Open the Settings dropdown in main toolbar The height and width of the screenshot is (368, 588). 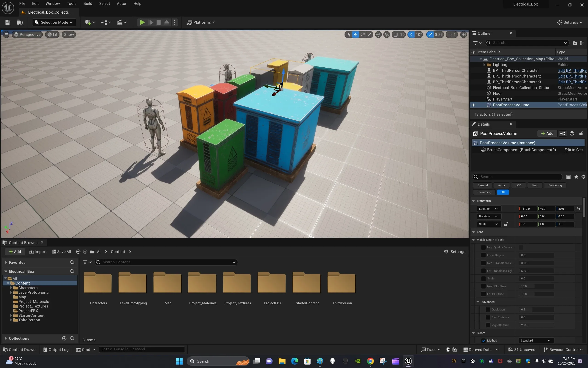[x=570, y=22]
